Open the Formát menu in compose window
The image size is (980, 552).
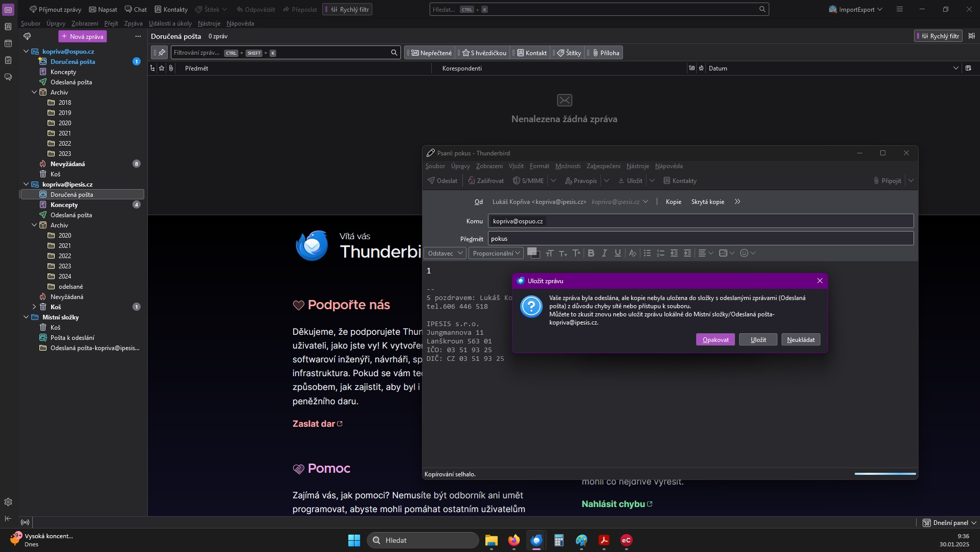pyautogui.click(x=539, y=166)
